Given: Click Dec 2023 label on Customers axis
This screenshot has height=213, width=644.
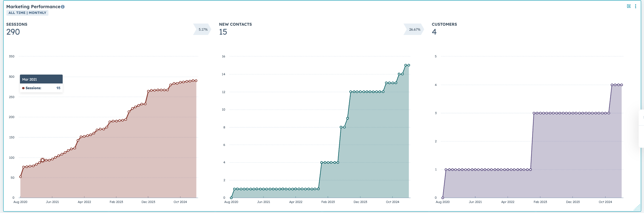Looking at the screenshot, I should point(573,202).
